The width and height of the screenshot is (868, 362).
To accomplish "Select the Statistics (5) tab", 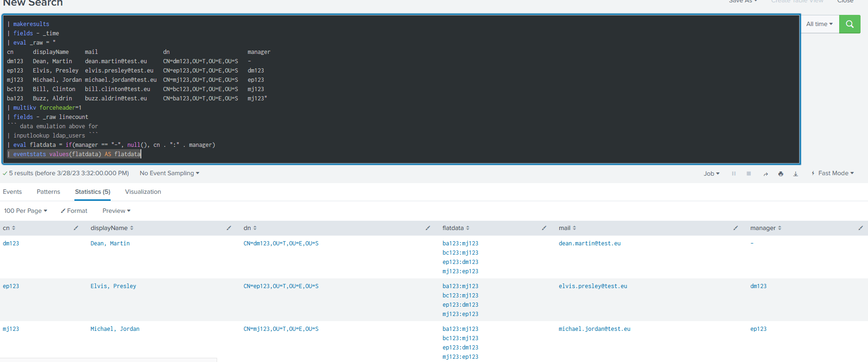I will (x=93, y=192).
